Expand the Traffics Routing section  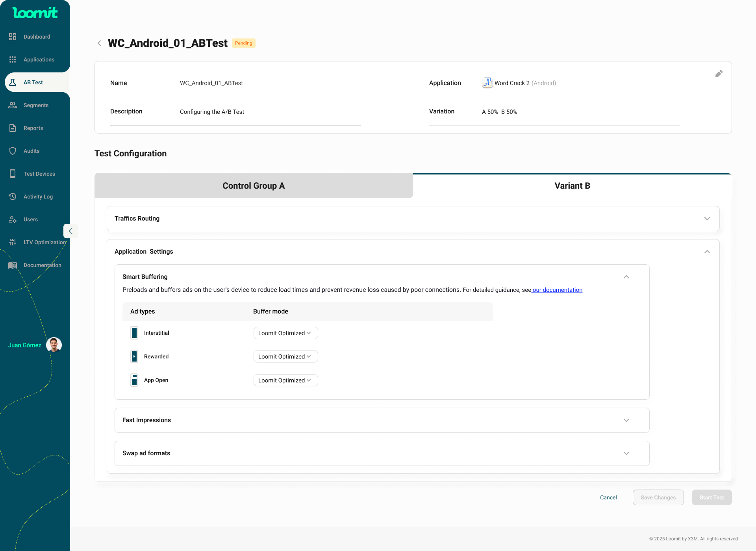tap(707, 219)
